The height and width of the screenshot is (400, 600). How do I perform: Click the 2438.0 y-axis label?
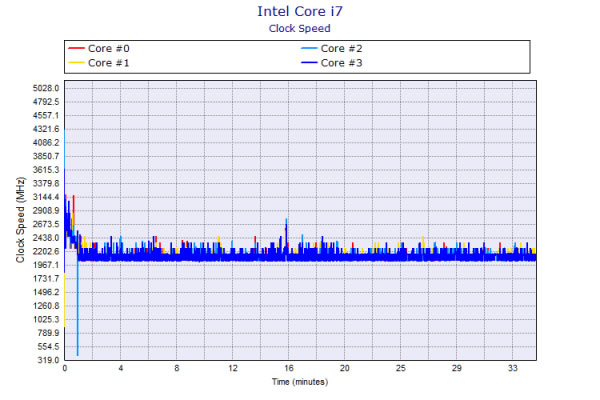click(x=46, y=238)
